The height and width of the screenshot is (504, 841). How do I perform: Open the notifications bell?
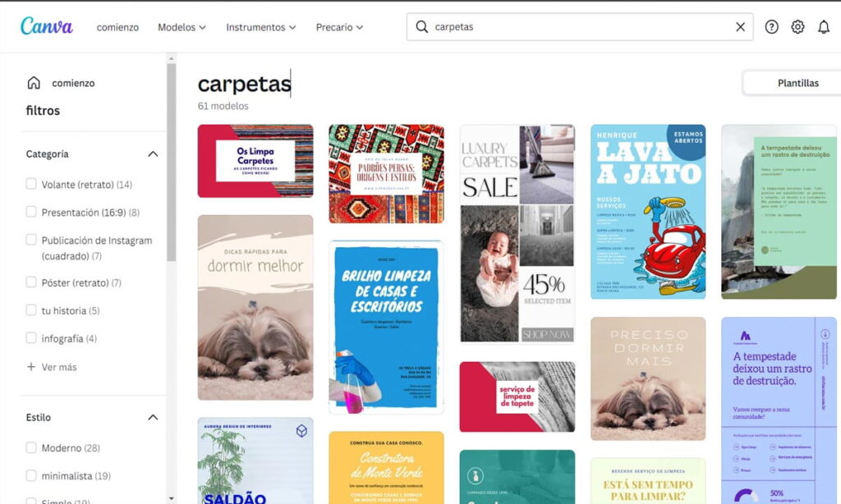click(824, 27)
